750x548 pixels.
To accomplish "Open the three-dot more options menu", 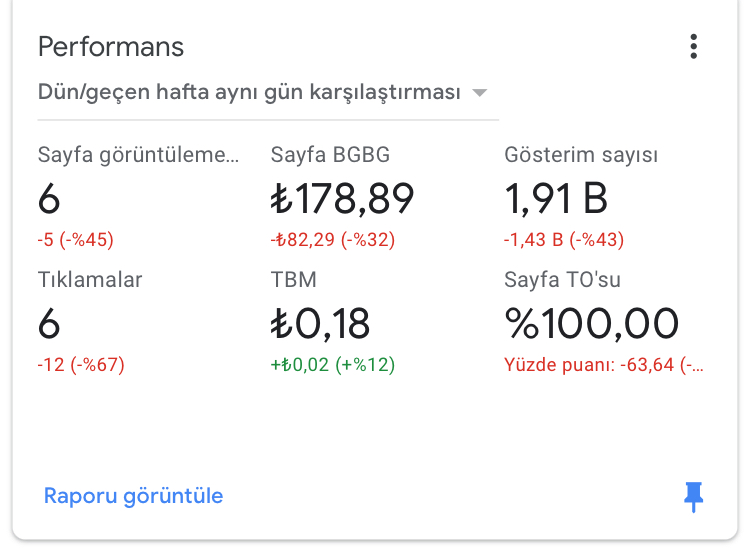I will coord(693,47).
